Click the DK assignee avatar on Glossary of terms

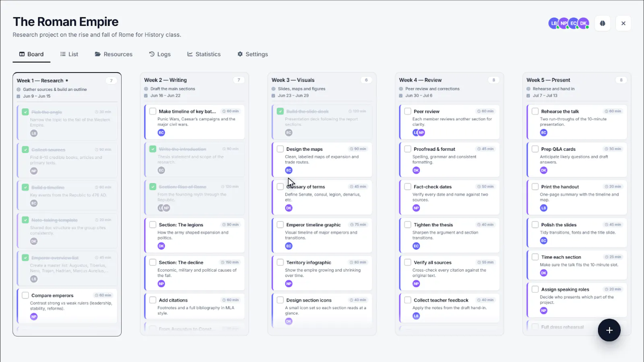tap(289, 208)
